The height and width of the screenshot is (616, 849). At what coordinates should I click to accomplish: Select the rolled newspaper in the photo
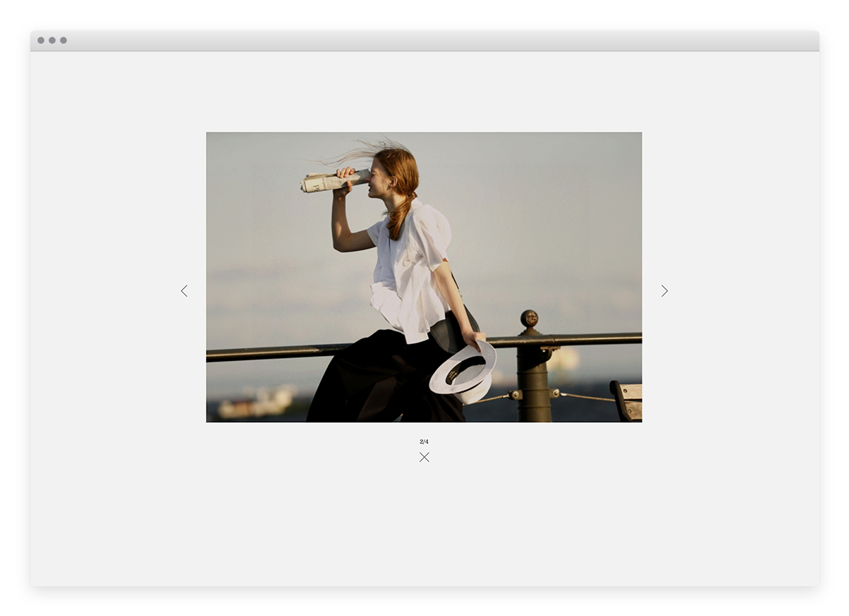click(x=330, y=181)
